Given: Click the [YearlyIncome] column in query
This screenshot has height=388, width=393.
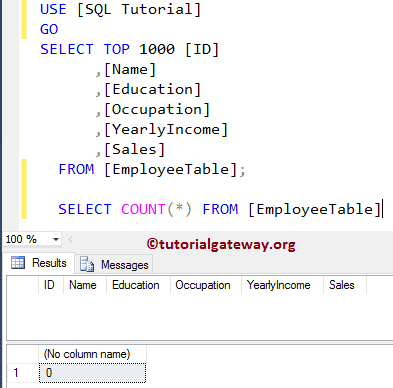Looking at the screenshot, I should 166,130.
